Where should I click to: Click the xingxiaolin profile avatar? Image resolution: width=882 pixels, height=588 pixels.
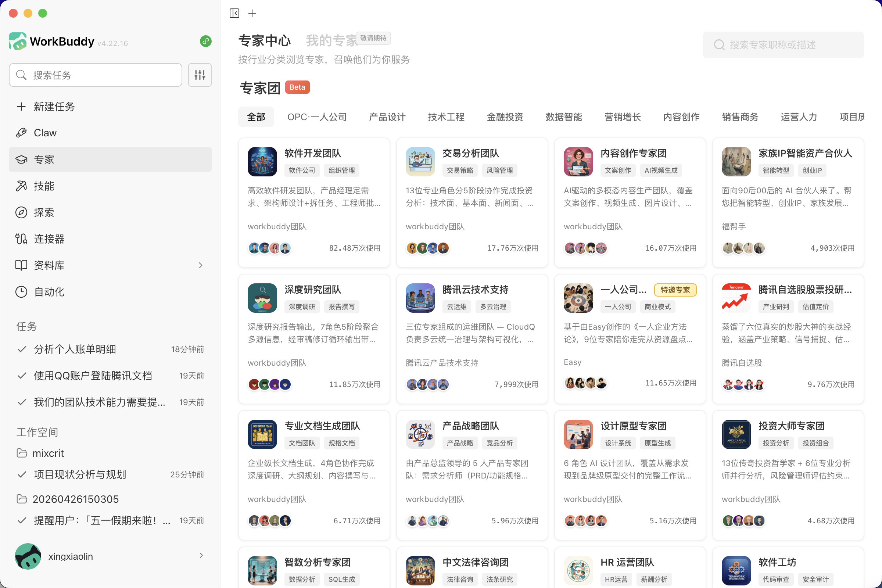tap(28, 556)
